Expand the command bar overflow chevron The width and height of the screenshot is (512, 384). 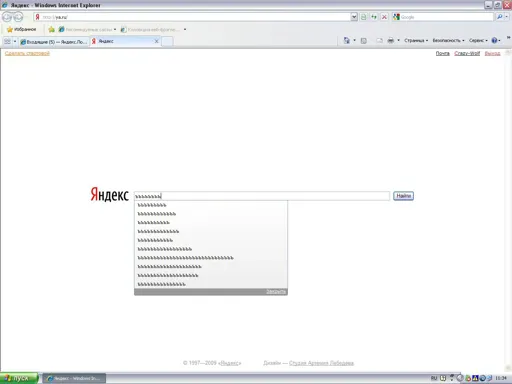coord(508,38)
